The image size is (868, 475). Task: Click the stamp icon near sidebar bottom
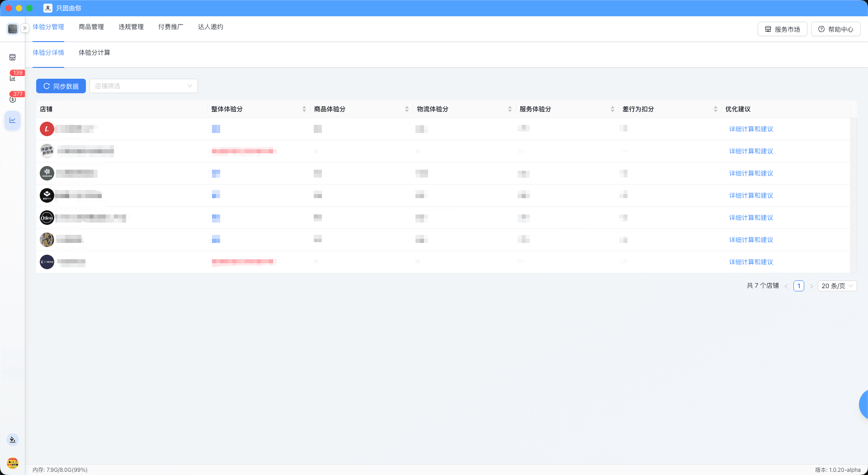13,440
